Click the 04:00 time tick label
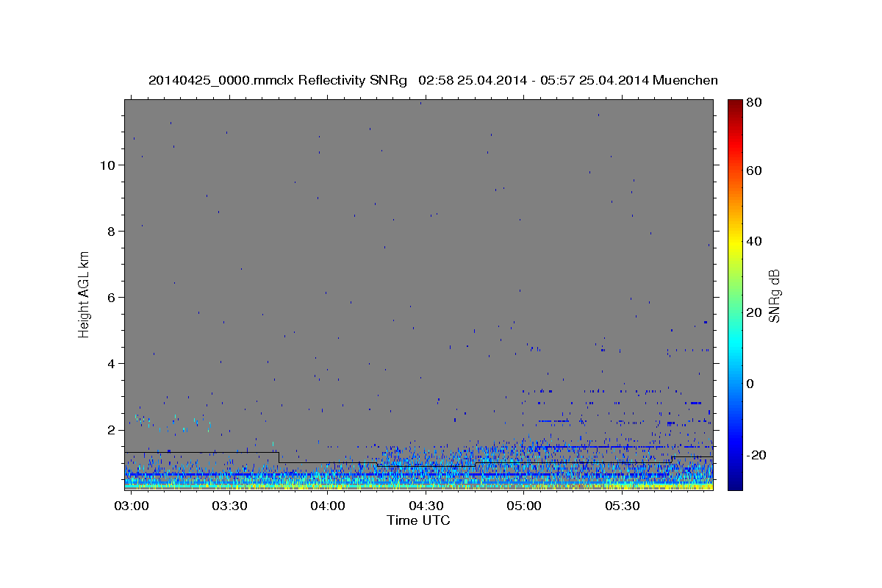 328,506
